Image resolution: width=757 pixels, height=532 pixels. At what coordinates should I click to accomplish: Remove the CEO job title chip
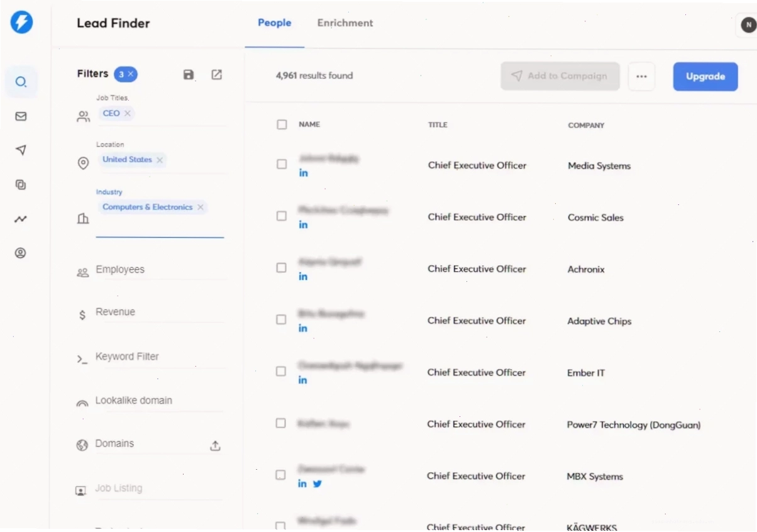point(128,113)
